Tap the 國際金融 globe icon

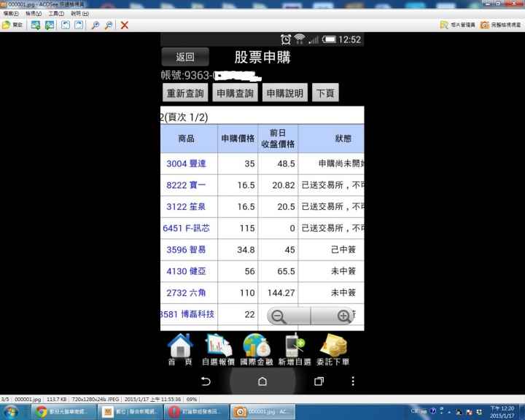pos(257,349)
